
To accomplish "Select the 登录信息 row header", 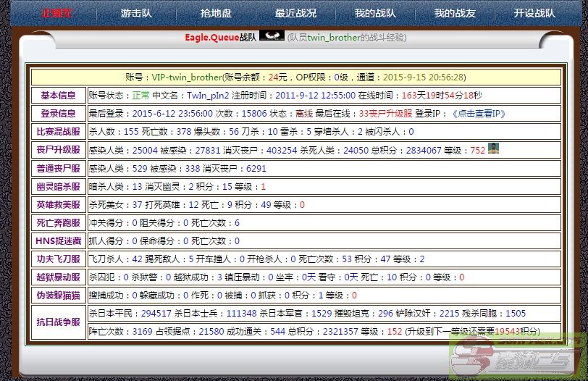I will (58, 113).
